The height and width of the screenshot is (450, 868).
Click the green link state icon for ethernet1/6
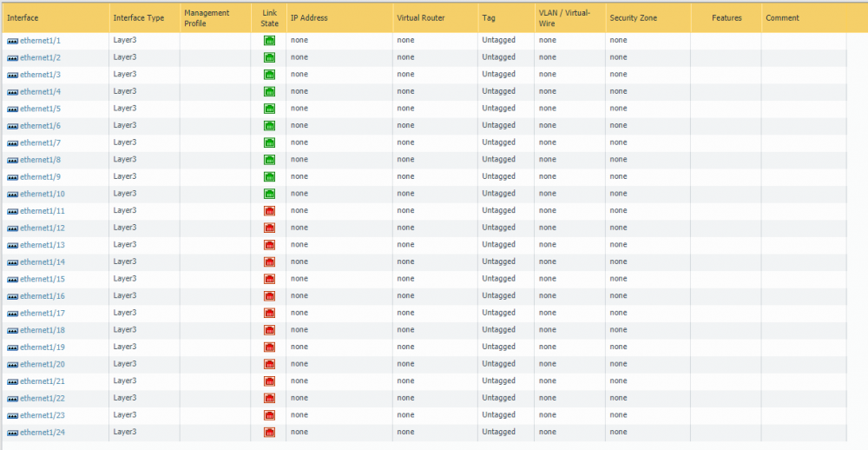click(270, 126)
